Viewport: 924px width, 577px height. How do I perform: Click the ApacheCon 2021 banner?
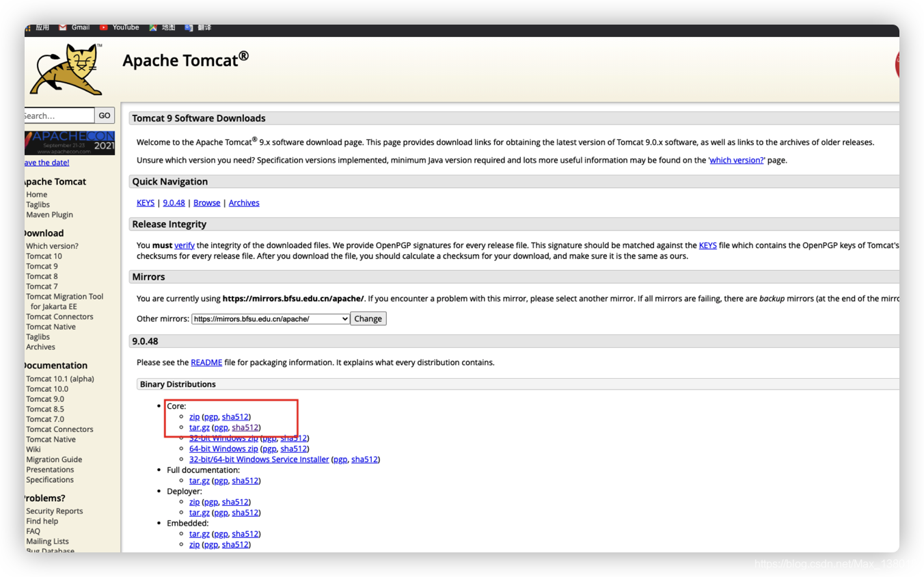pos(70,143)
